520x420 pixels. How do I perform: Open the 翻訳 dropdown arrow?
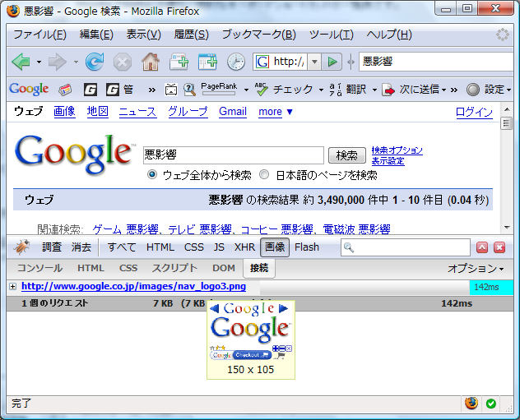point(374,90)
